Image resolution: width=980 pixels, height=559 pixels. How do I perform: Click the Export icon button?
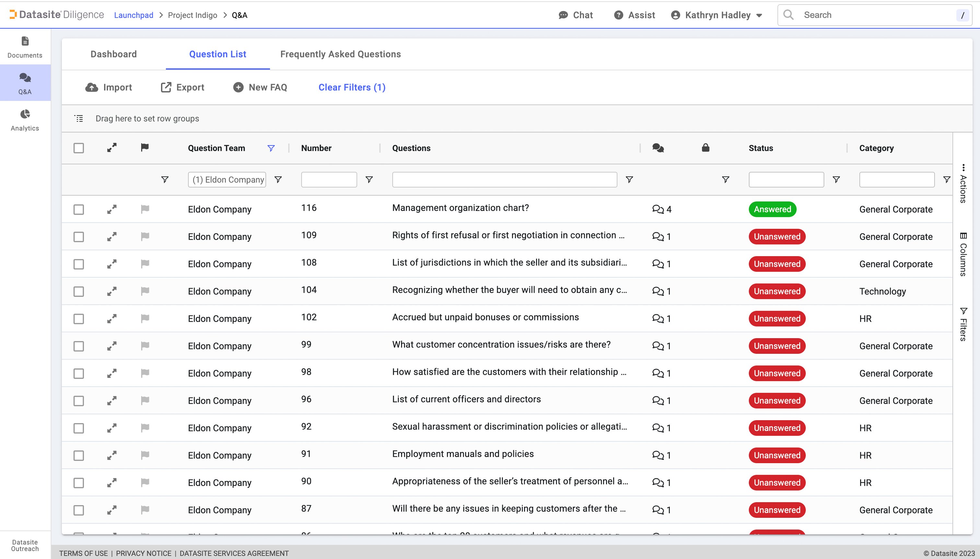tap(166, 87)
